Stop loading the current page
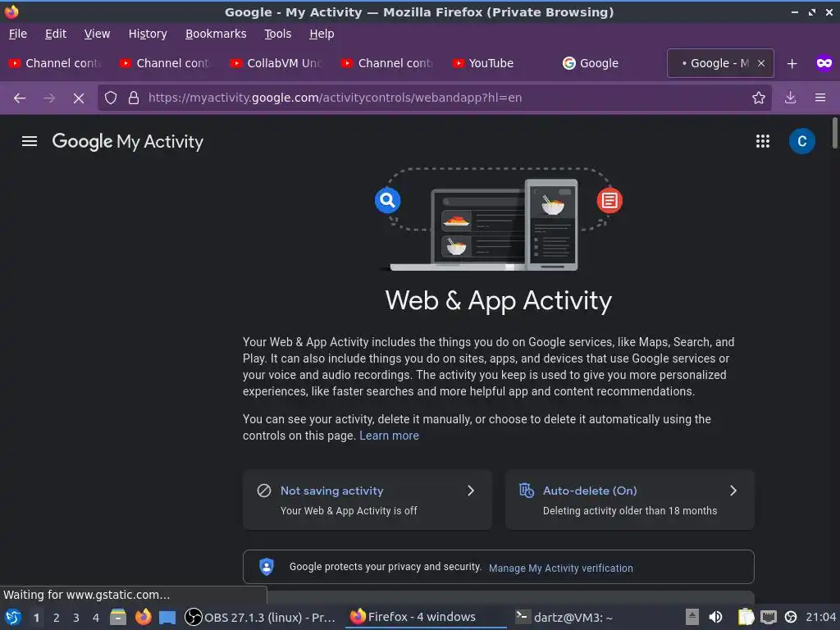This screenshot has height=630, width=840. click(x=78, y=98)
